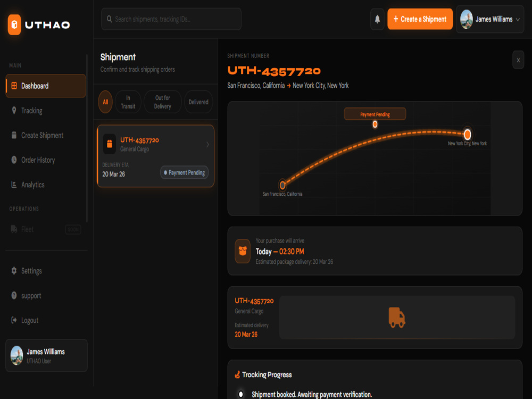This screenshot has width=532, height=399.
Task: Click the San Francisco origin marker
Action: point(282,185)
